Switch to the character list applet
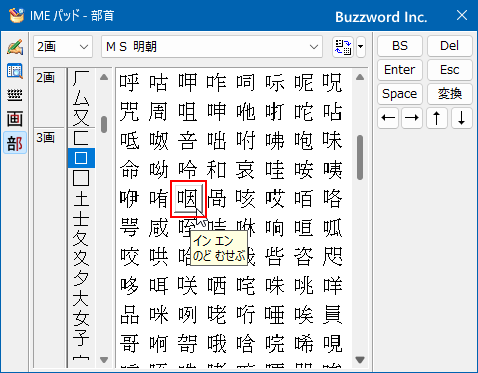Viewport: 478px width, 373px height. coord(15,71)
